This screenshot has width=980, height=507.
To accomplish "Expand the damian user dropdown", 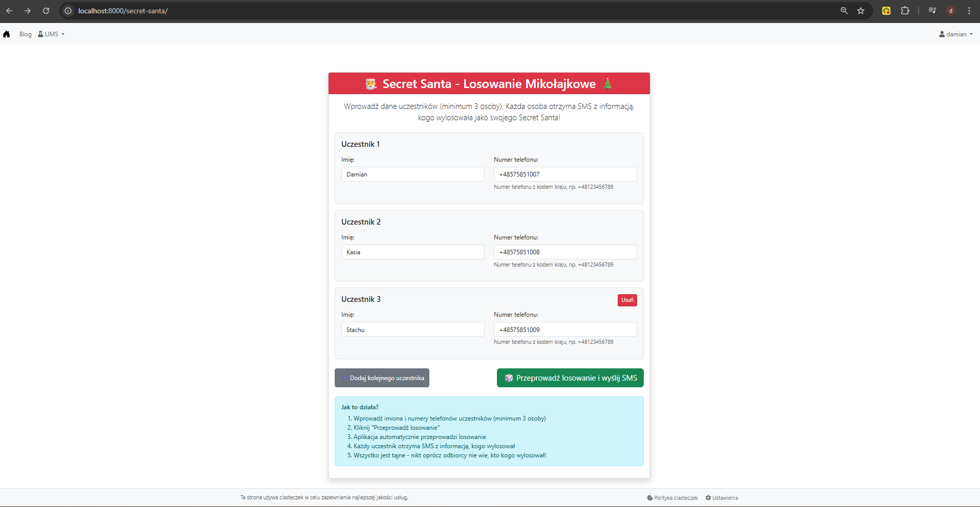I will 956,34.
